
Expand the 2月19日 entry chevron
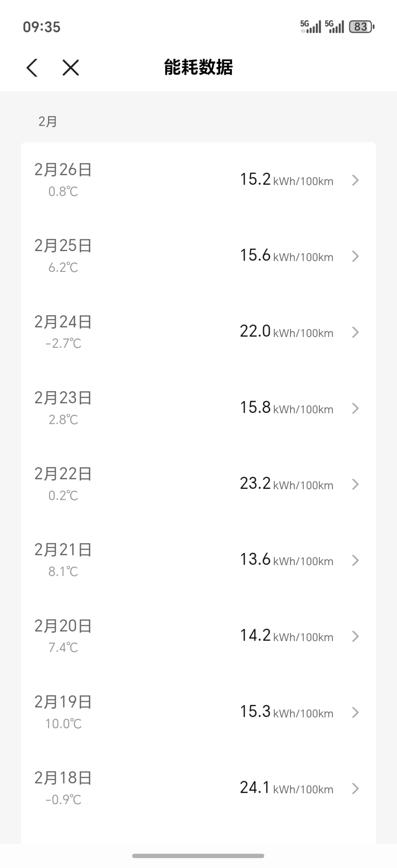tap(355, 712)
